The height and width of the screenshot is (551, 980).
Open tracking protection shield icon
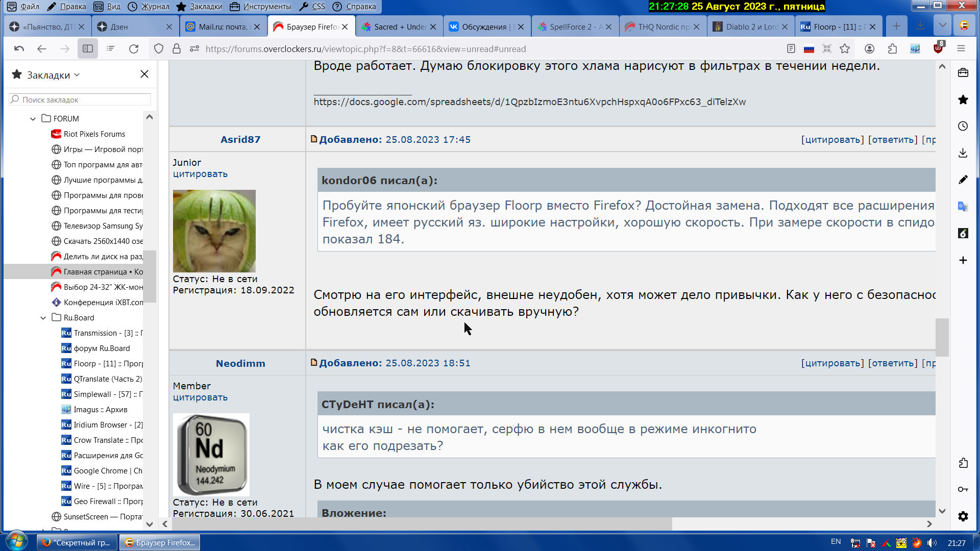pyautogui.click(x=159, y=49)
